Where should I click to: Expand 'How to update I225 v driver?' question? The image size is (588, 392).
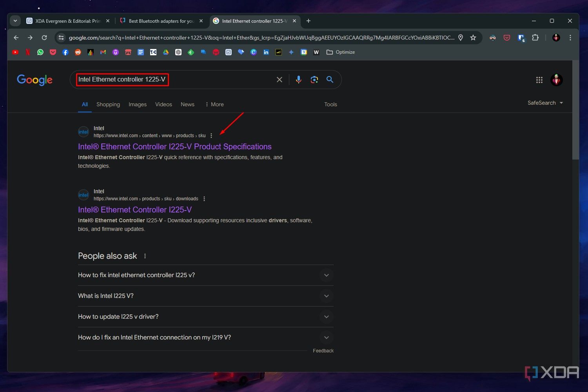coord(206,317)
